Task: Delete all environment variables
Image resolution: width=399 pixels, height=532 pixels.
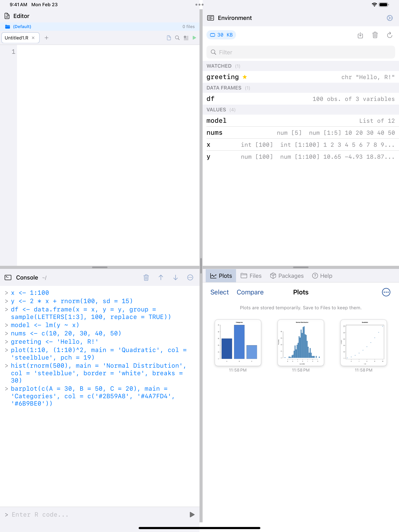Action: [x=375, y=35]
